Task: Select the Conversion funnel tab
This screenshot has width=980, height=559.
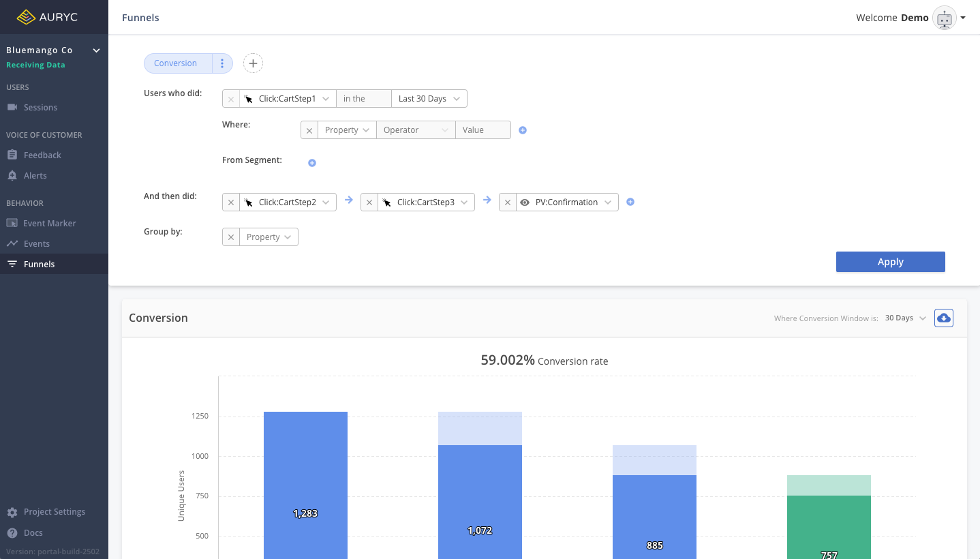Action: point(176,63)
